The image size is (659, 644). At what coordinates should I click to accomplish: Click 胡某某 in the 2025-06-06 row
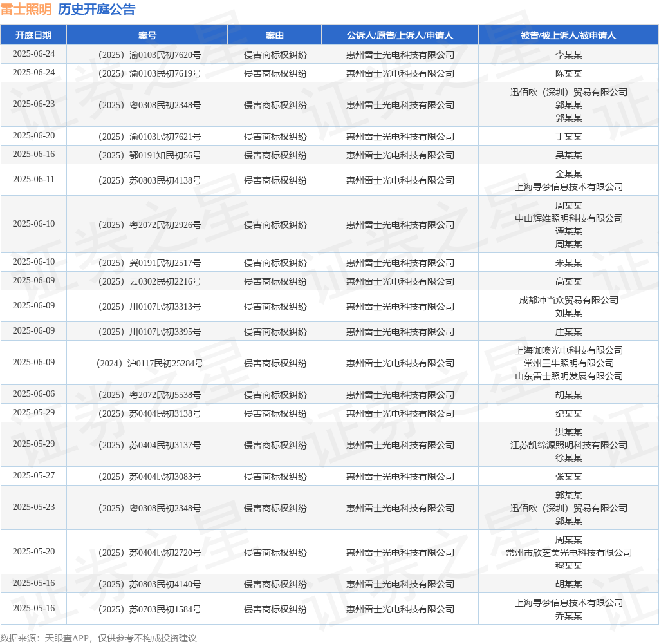569,395
